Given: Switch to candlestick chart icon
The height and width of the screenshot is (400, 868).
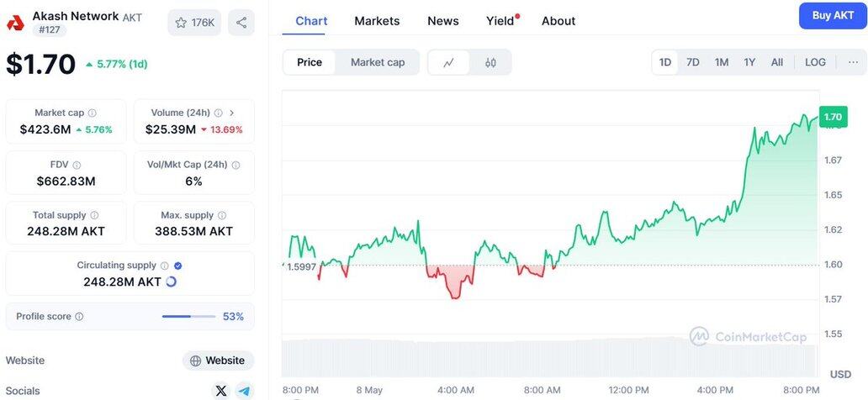Looking at the screenshot, I should 490,62.
